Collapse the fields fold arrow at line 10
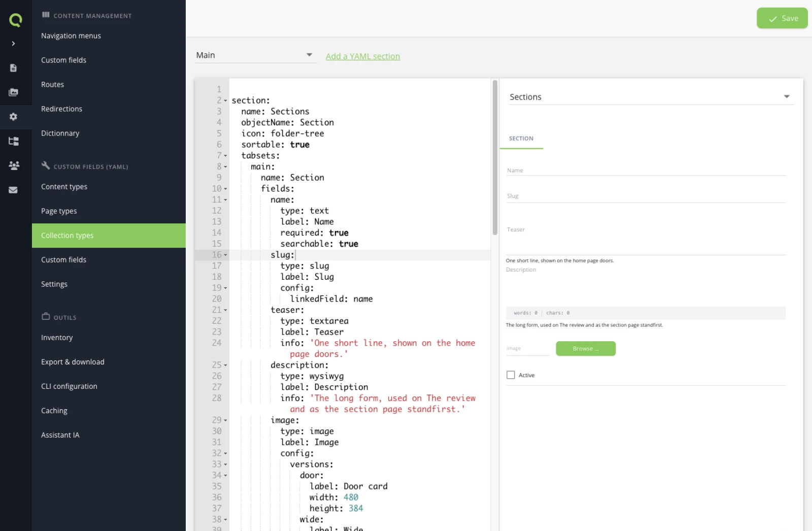 [226, 189]
